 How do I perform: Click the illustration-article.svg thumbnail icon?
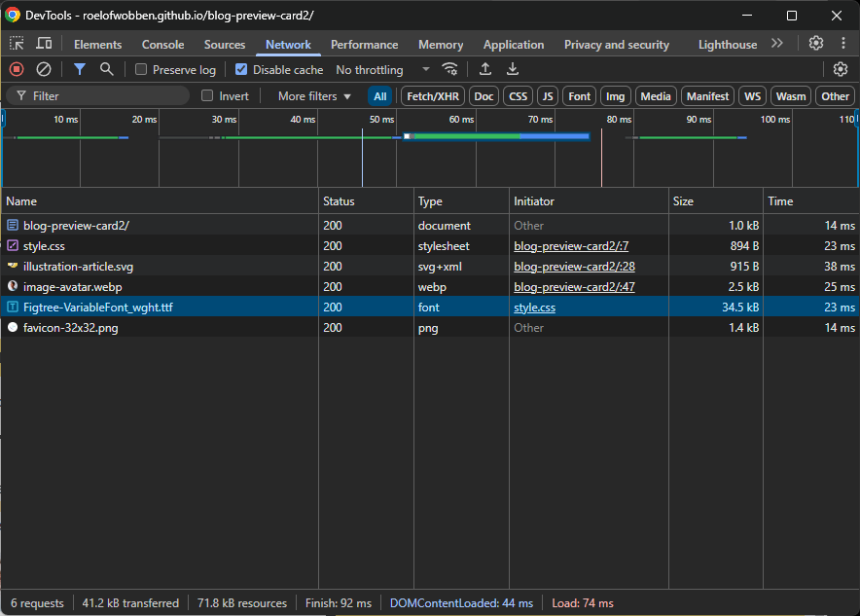click(x=13, y=266)
